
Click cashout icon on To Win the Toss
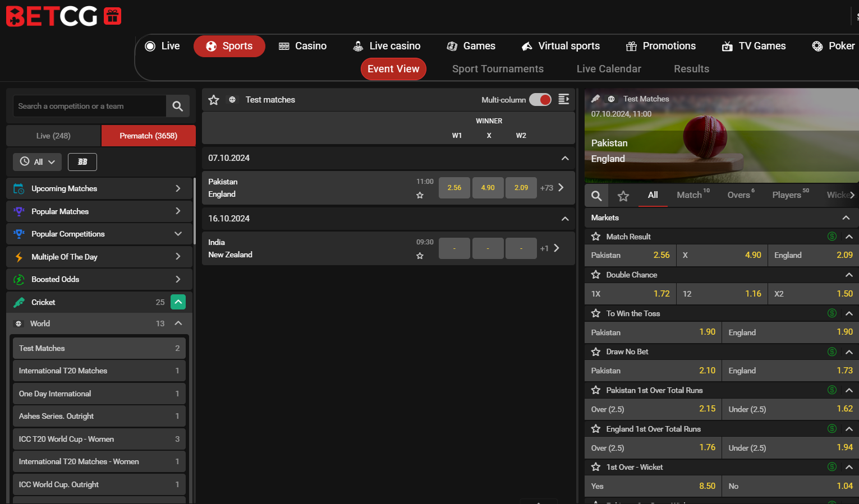click(832, 313)
